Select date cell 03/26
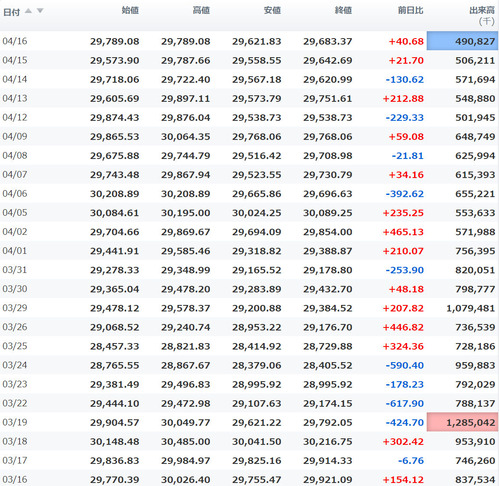Image resolution: width=499 pixels, height=486 pixels. pyautogui.click(x=15, y=327)
